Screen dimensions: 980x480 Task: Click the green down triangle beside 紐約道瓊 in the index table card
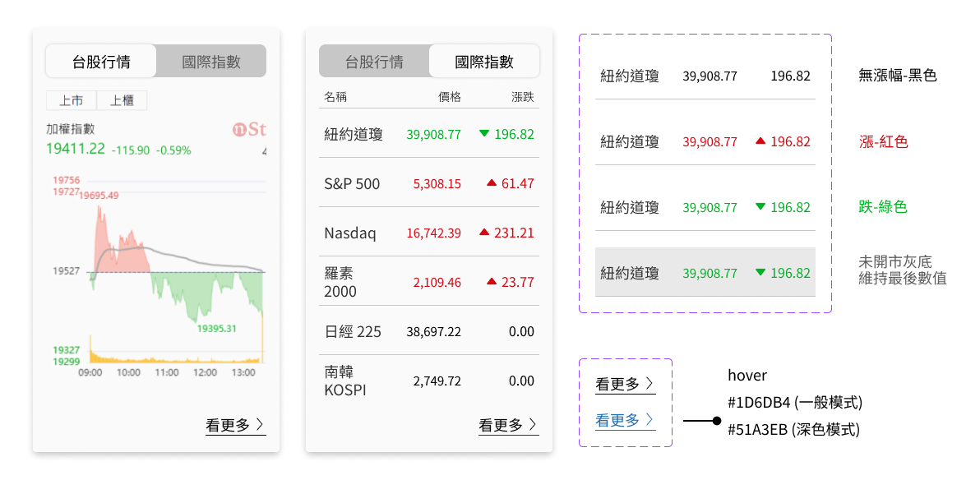coord(483,133)
